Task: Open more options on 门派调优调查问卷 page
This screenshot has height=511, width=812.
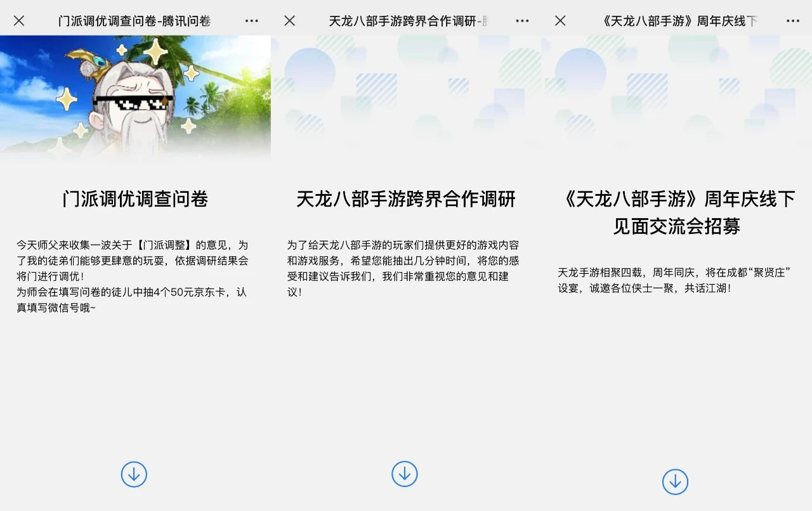Action: 252,20
